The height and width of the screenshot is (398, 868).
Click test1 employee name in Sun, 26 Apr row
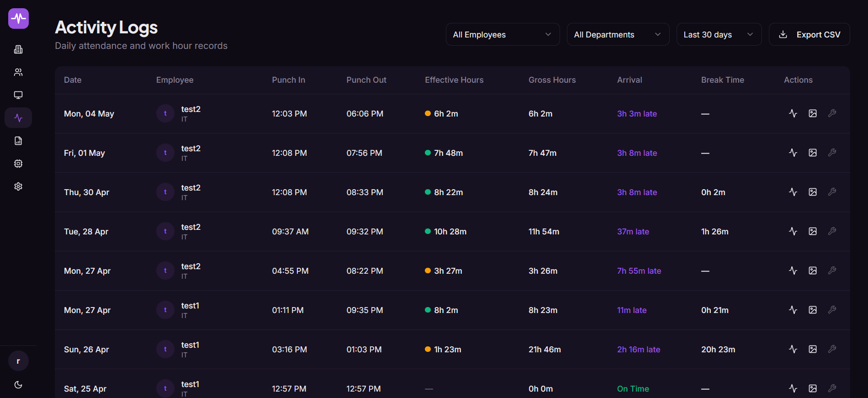click(x=190, y=345)
